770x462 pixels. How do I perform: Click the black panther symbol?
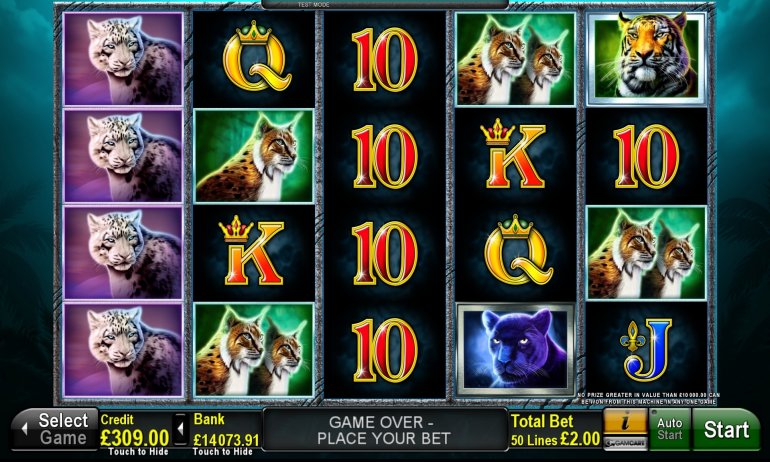[516, 349]
